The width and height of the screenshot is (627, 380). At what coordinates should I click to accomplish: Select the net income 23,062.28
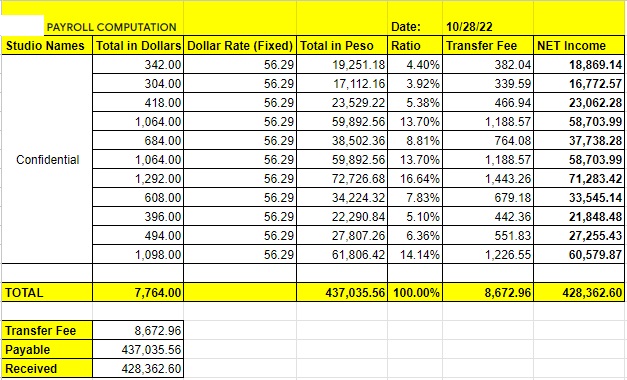point(579,102)
